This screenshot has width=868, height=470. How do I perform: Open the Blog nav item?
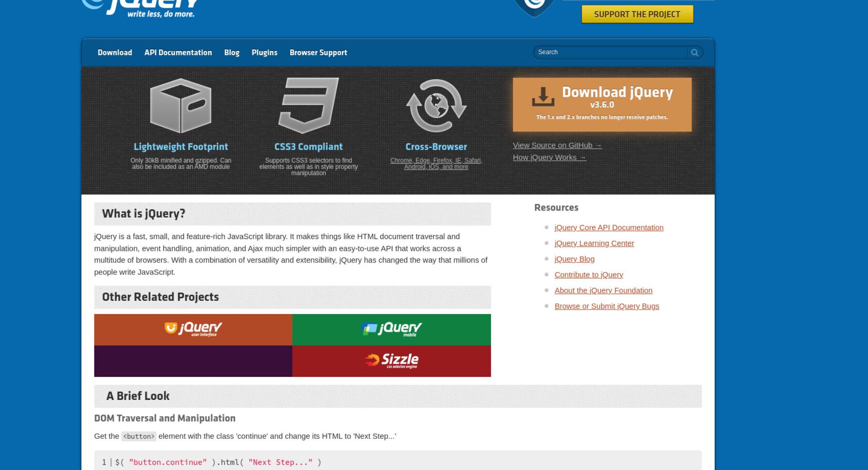tap(232, 52)
